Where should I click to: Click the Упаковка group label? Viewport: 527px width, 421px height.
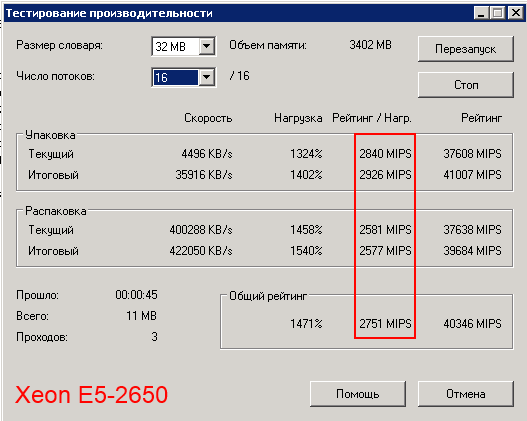(x=50, y=135)
